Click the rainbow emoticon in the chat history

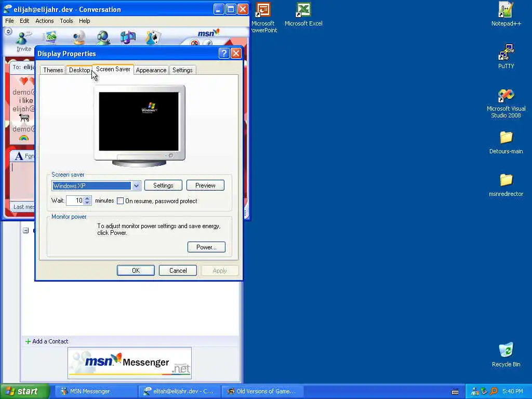click(x=24, y=138)
